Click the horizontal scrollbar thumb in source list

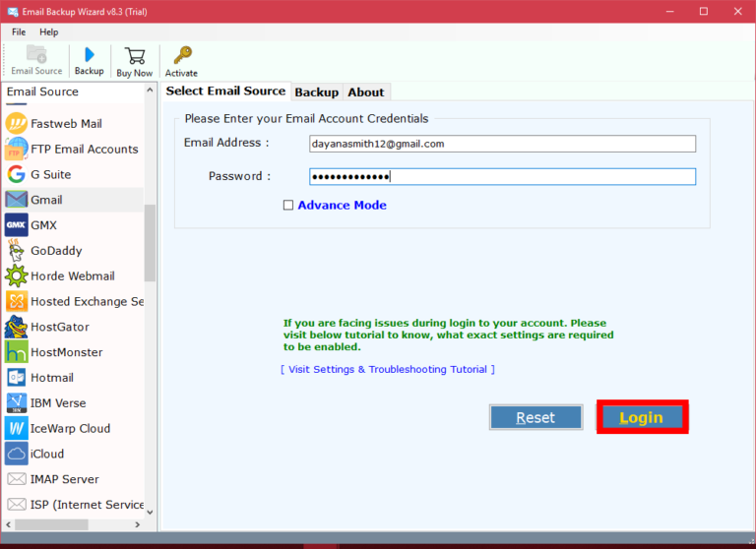tap(51, 524)
